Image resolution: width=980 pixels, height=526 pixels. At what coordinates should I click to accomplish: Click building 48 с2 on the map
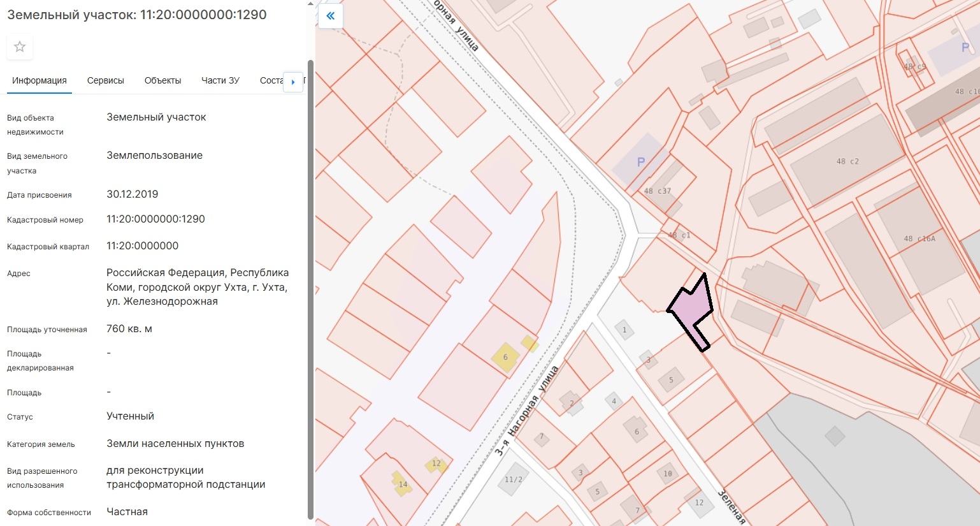click(847, 161)
